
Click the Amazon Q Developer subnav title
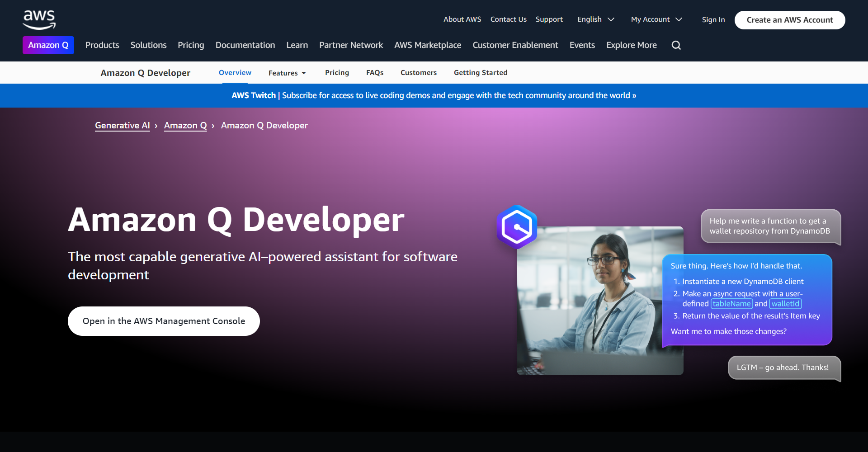coord(145,73)
